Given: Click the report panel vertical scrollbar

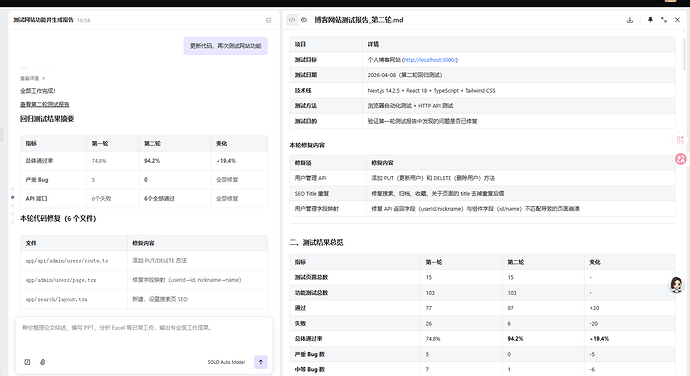Looking at the screenshot, I should pyautogui.click(x=684, y=54).
